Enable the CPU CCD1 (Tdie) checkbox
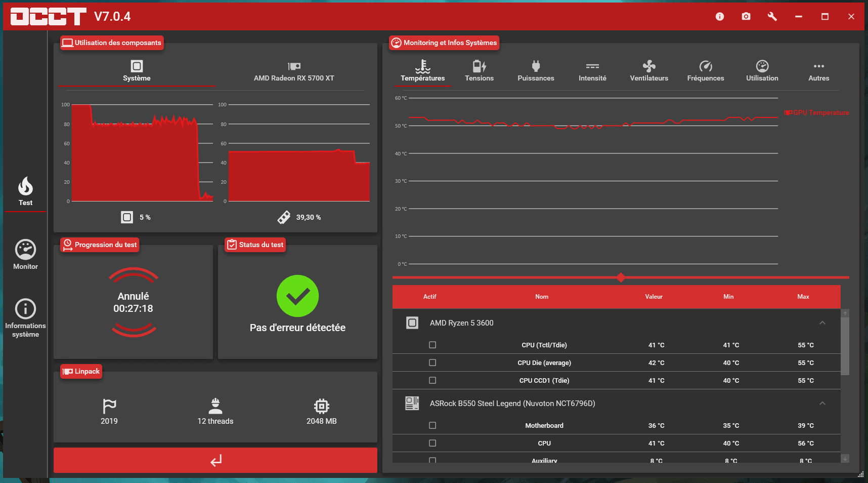The width and height of the screenshot is (868, 483). (432, 380)
